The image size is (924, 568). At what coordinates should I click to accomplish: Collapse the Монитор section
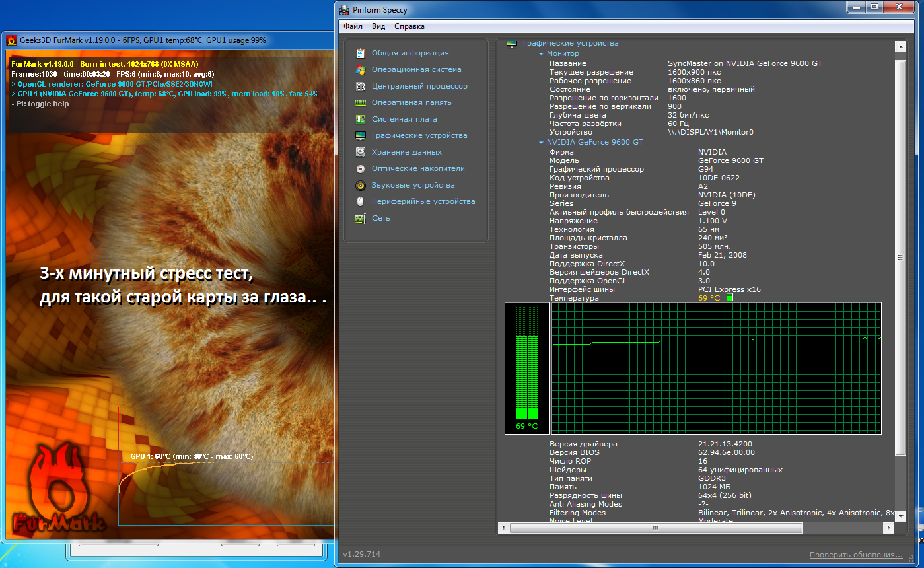542,54
